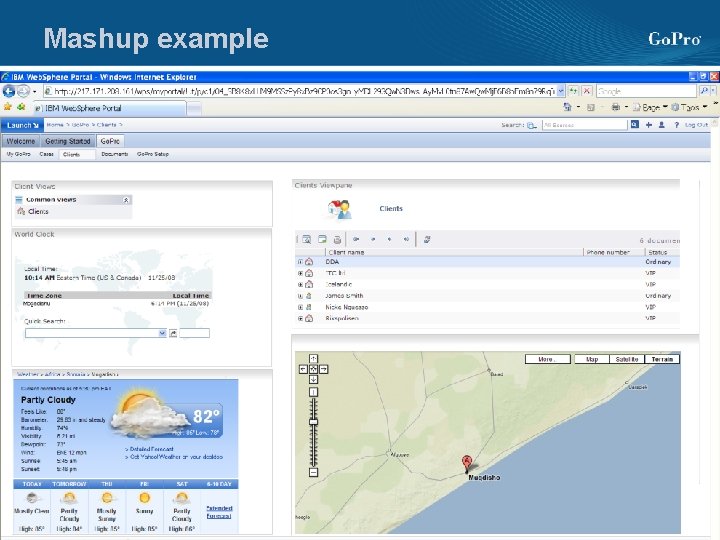The height and width of the screenshot is (540, 720).
Task: Click the person profile icon in portal header
Action: (662, 124)
